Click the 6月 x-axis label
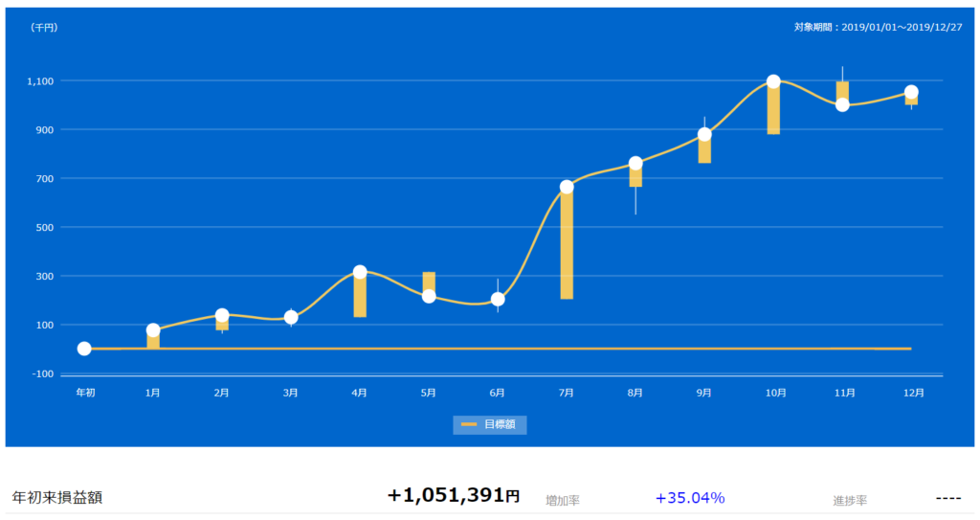This screenshot has height=520, width=980. (498, 393)
